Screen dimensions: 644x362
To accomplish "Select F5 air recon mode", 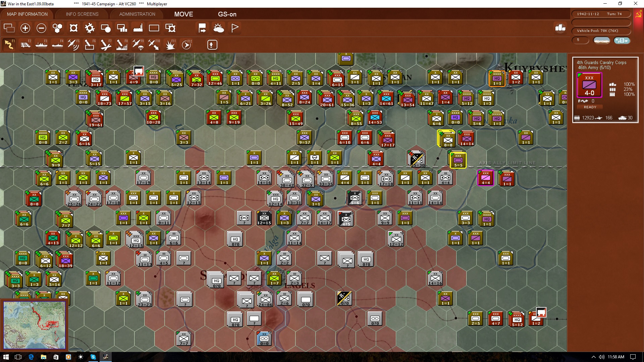I will pos(73,45).
